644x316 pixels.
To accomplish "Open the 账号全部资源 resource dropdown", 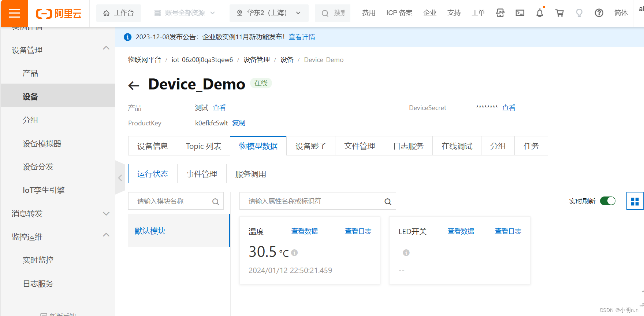I will click(185, 13).
